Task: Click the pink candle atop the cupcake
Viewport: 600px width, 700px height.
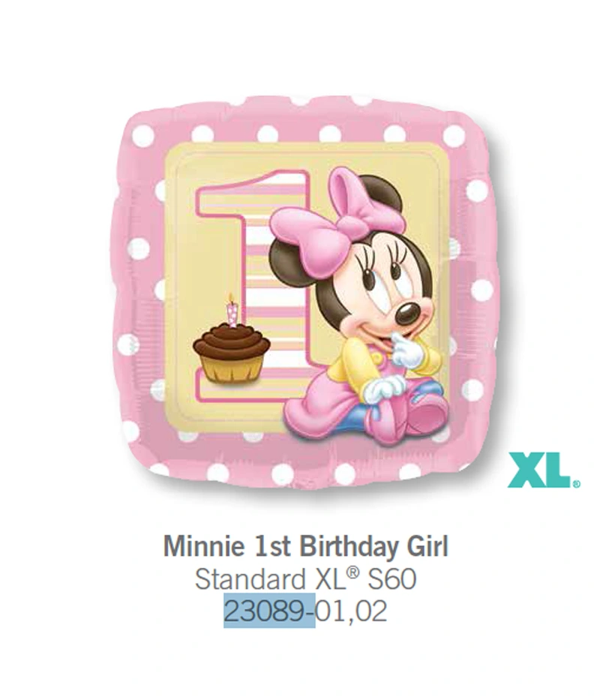Action: 232,309
